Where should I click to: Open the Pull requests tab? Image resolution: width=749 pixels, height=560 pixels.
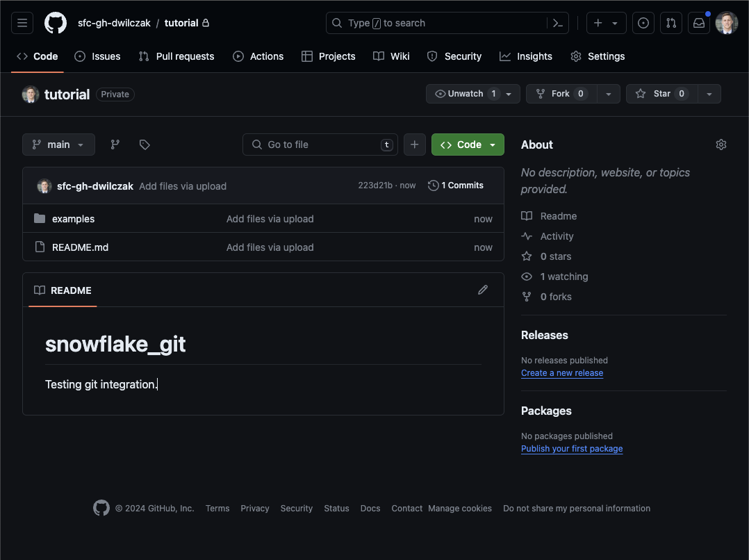pos(176,56)
